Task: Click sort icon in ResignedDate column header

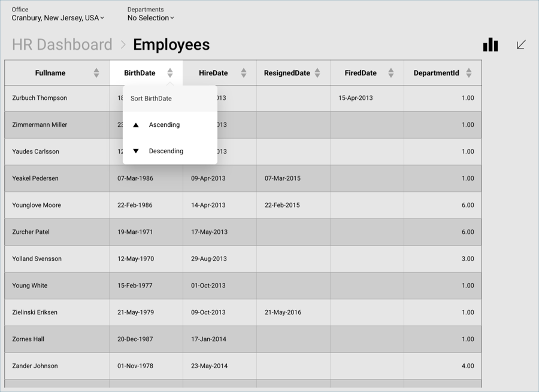Action: 317,73
